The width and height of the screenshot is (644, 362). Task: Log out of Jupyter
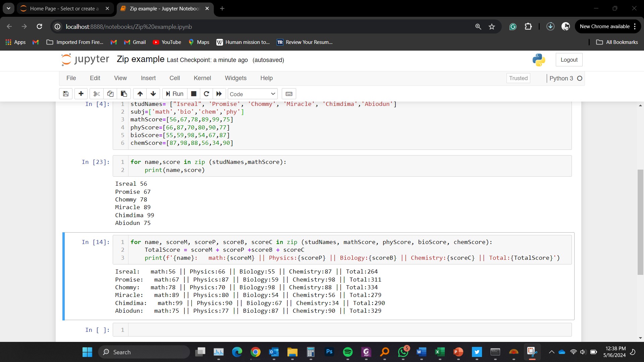(x=569, y=60)
